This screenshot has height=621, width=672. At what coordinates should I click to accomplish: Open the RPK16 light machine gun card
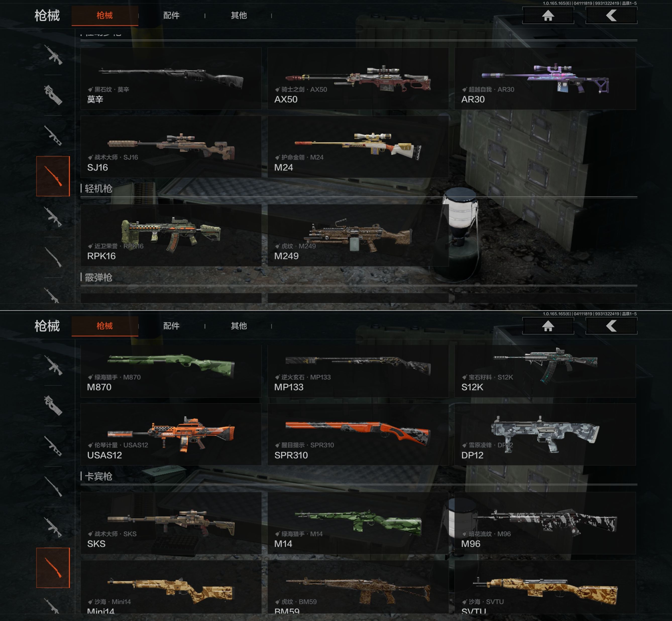[171, 235]
